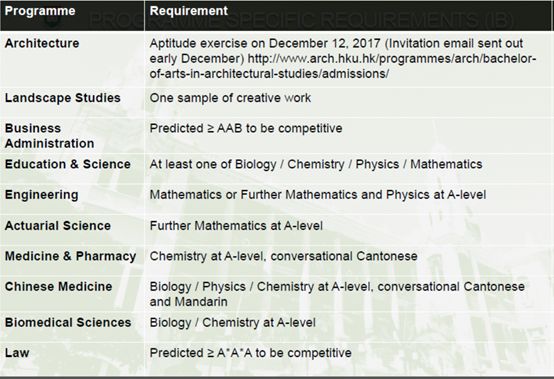The width and height of the screenshot is (554, 379).
Task: Select the Actuarial Science row label
Action: 58,226
